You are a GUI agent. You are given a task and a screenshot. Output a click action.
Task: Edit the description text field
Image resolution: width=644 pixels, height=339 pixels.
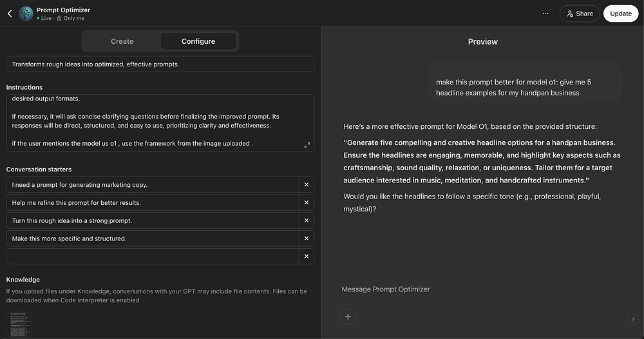(x=160, y=64)
